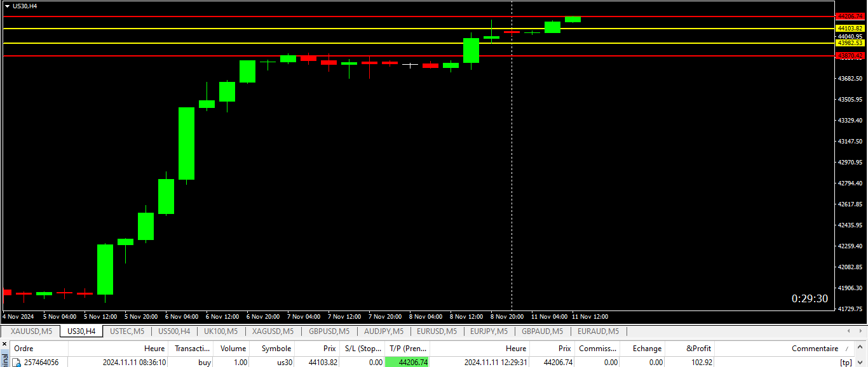Click the Volume column header

pos(233,349)
